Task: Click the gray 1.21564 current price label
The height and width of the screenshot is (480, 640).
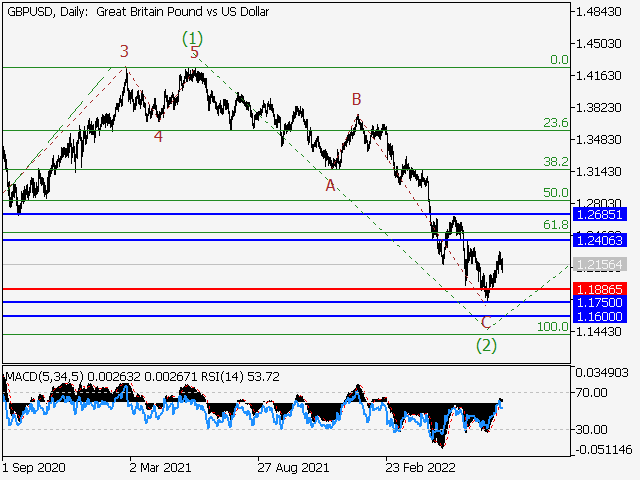Action: click(600, 265)
